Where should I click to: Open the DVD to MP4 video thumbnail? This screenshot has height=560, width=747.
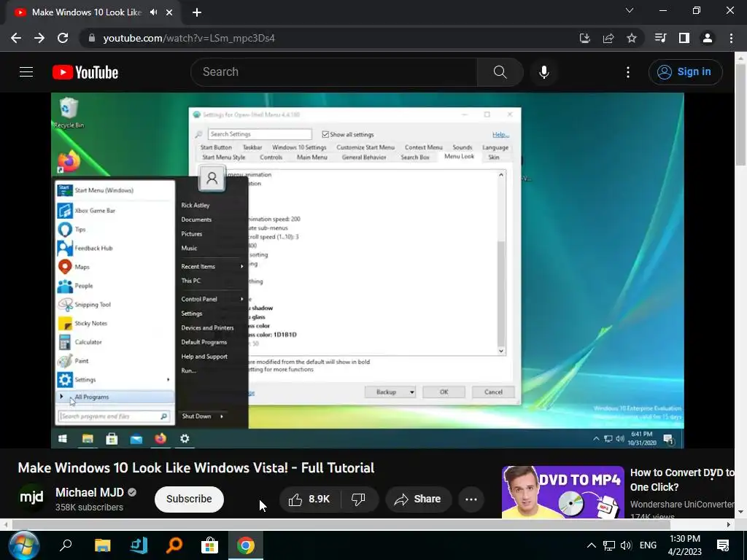coord(562,492)
